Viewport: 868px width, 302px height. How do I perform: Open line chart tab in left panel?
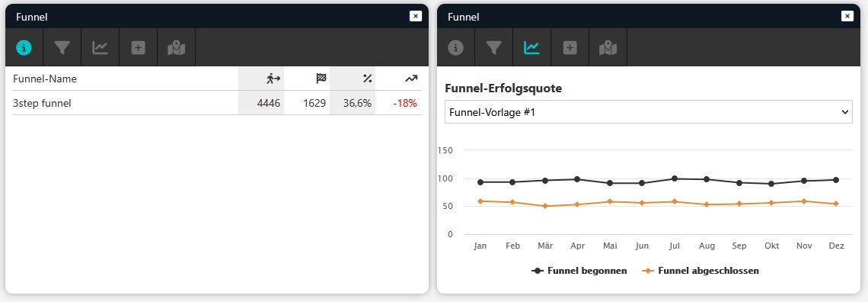pos(101,47)
